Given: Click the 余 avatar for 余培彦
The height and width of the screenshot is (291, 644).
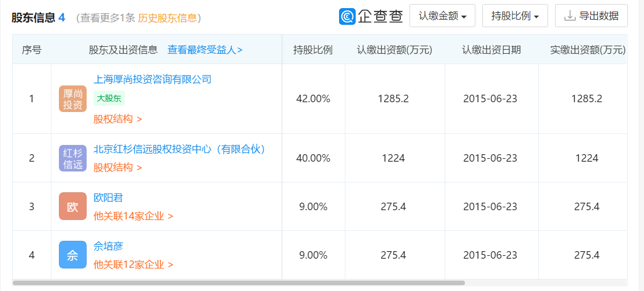Looking at the screenshot, I should tap(73, 255).
